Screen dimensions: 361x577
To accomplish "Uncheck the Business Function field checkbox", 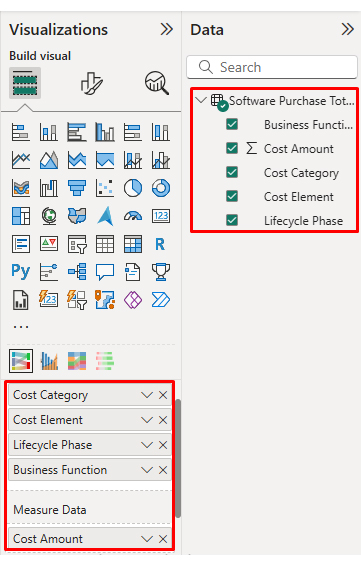I will [232, 124].
